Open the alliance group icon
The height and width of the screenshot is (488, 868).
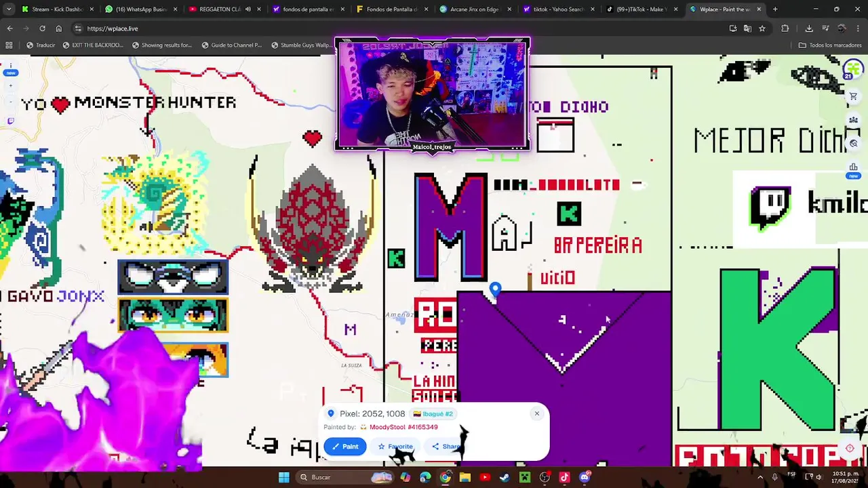coord(854,120)
